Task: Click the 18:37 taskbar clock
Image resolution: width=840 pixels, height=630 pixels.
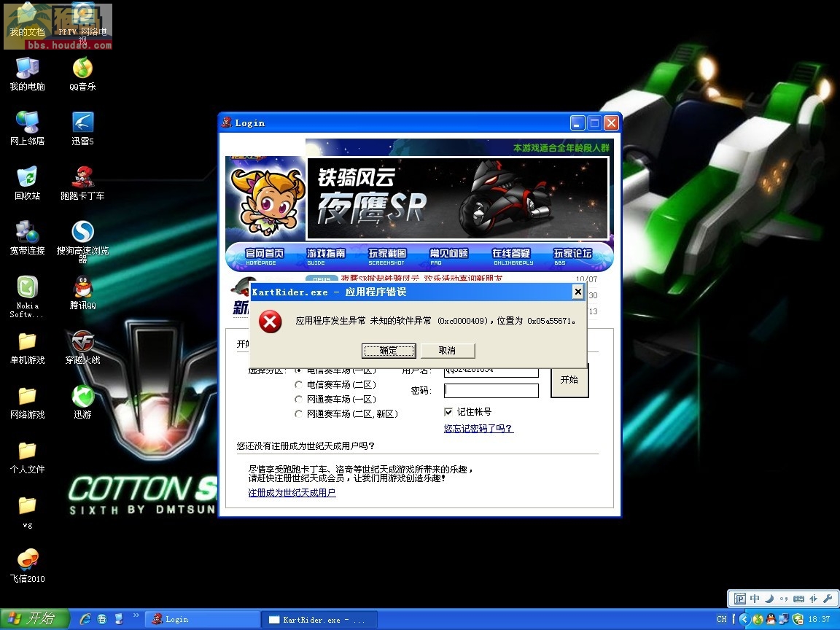Action: coord(819,619)
